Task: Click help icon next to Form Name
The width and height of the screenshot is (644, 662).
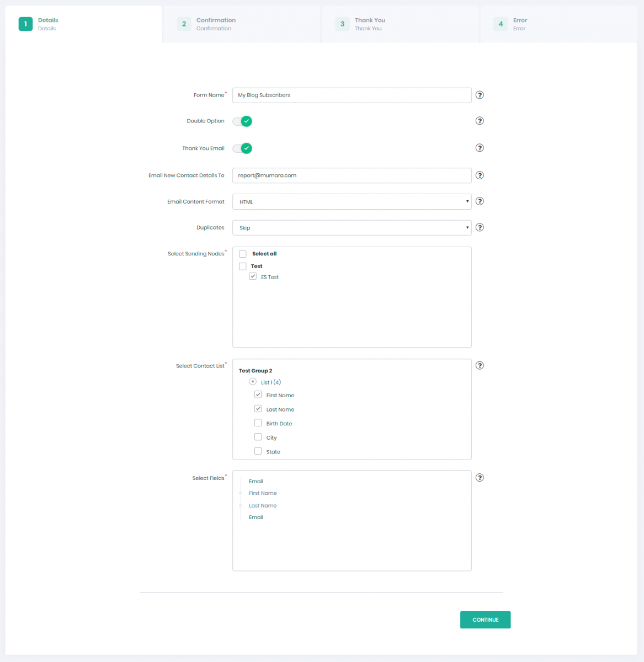Action: point(480,95)
